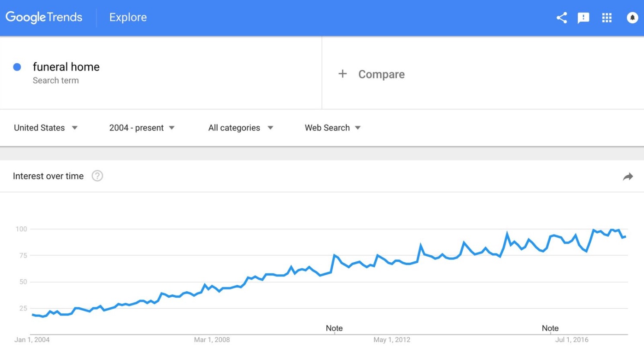This screenshot has height=354, width=644.
Task: Click the second Note marker near 2016
Action: click(x=550, y=328)
